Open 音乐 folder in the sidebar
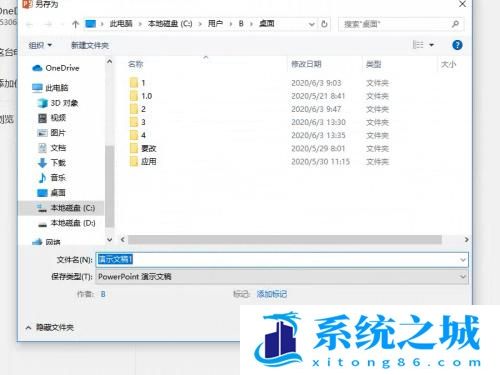 click(51, 178)
